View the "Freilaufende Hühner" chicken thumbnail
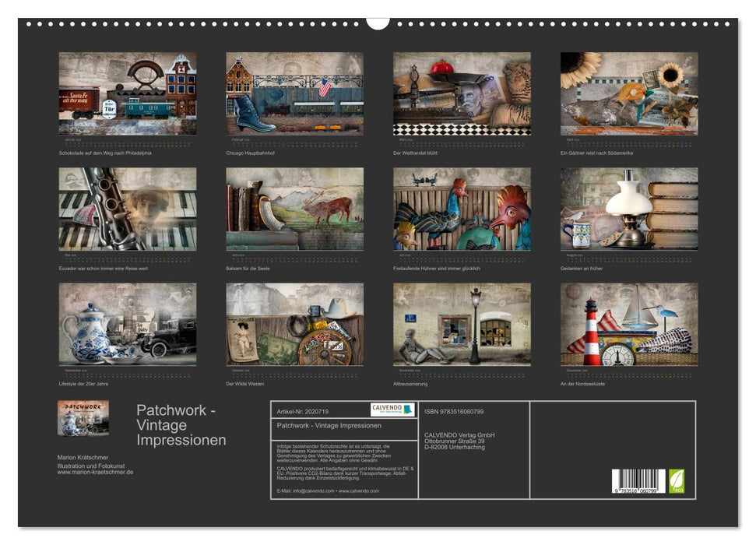Image resolution: width=756 pixels, height=545 pixels. point(462,210)
